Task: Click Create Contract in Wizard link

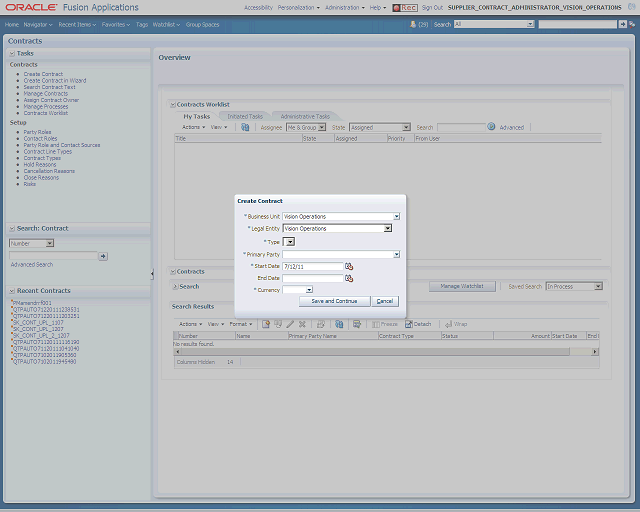Action: click(55, 80)
